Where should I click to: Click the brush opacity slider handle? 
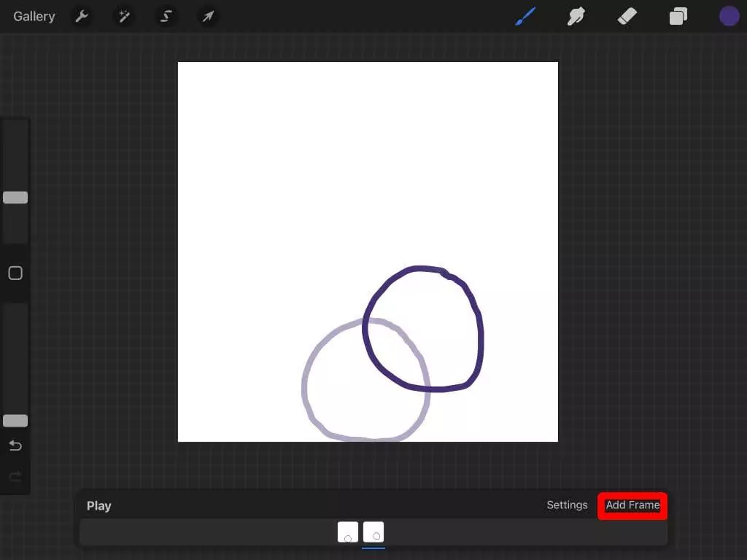[15, 421]
